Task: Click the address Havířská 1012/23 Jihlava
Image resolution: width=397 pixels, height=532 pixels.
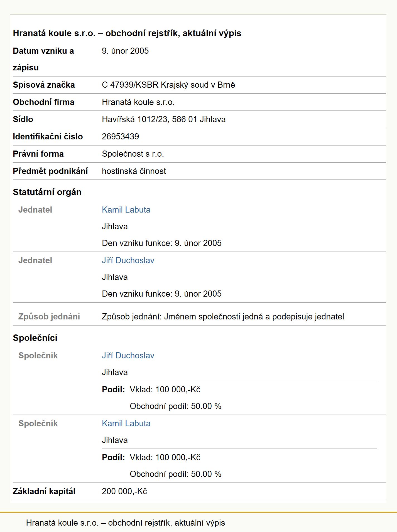Action: coord(164,119)
